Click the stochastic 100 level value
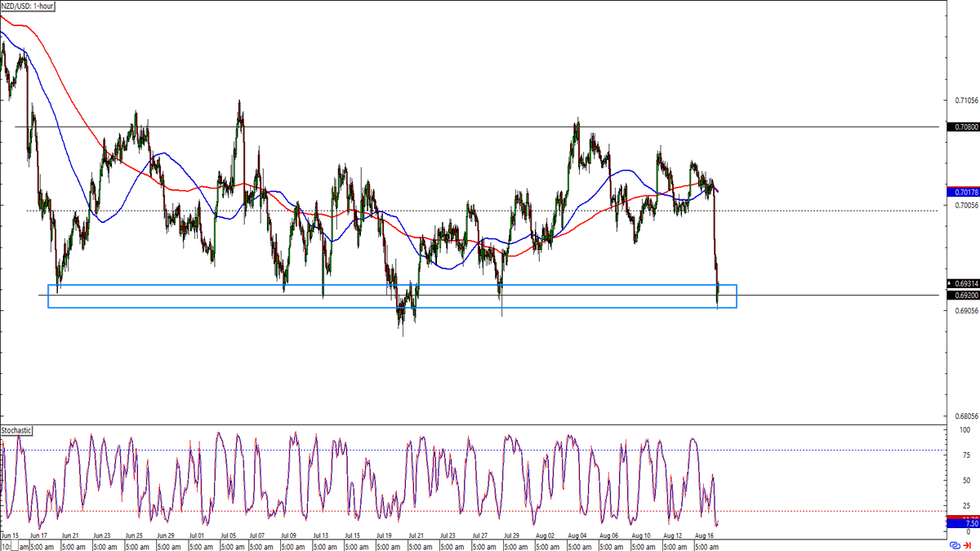Image resolution: width=980 pixels, height=551 pixels. 964,430
